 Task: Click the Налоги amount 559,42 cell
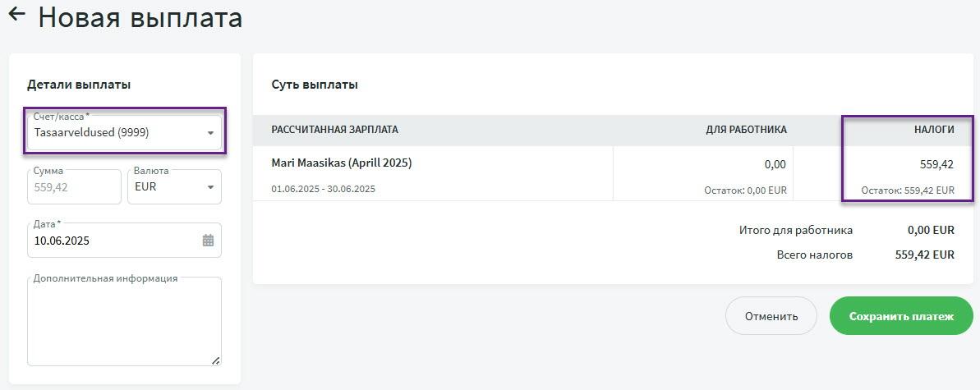(x=883, y=174)
